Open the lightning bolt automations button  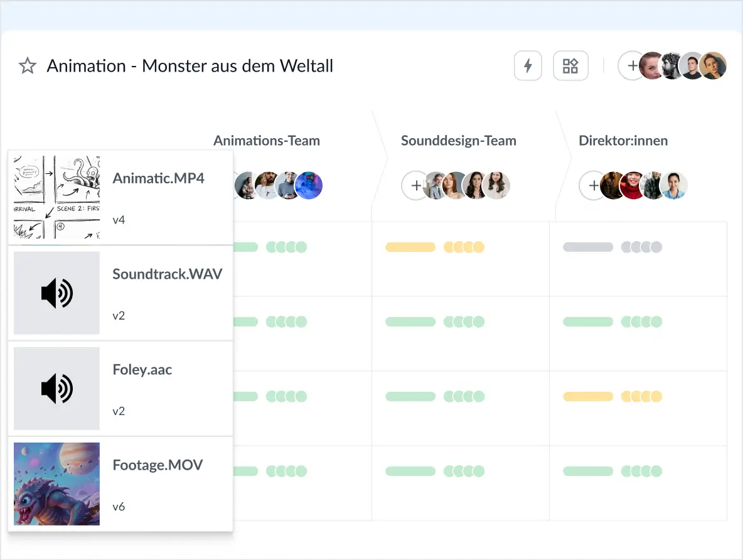[528, 65]
